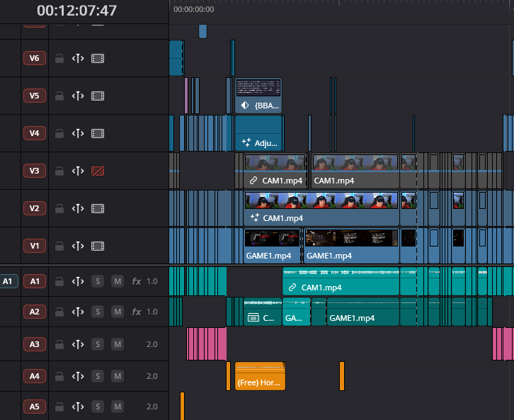Toggle auto track selector on V1
Screen dimensions: 514x420
[78, 246]
